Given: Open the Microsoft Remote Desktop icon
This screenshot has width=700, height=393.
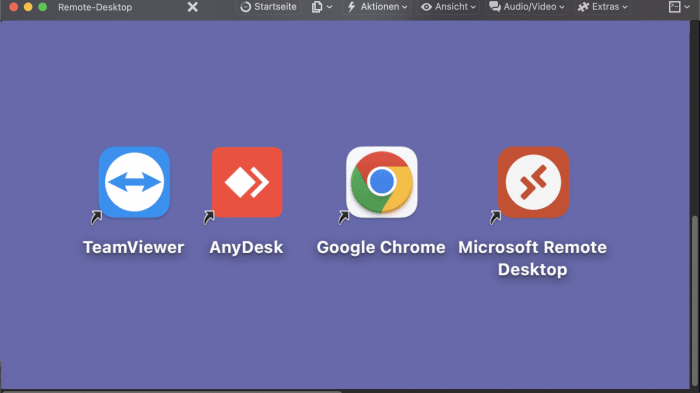Looking at the screenshot, I should [x=533, y=182].
